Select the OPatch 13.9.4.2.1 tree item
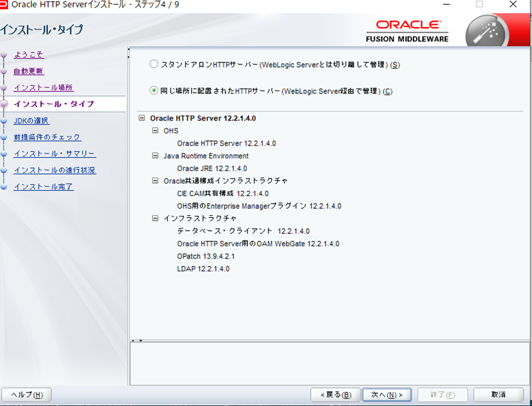 pyautogui.click(x=206, y=256)
